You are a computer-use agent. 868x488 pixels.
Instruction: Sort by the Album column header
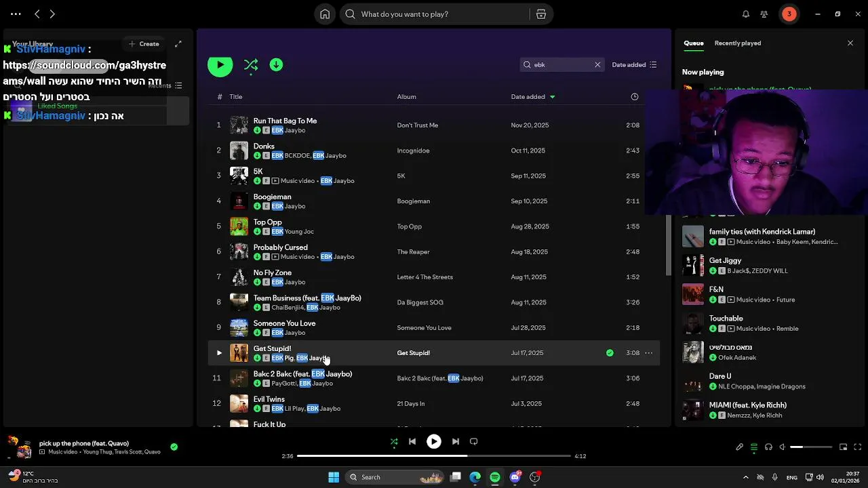pyautogui.click(x=407, y=97)
